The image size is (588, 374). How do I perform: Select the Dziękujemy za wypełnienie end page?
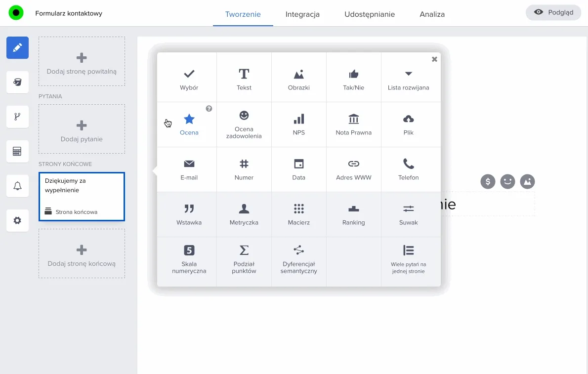tap(82, 197)
